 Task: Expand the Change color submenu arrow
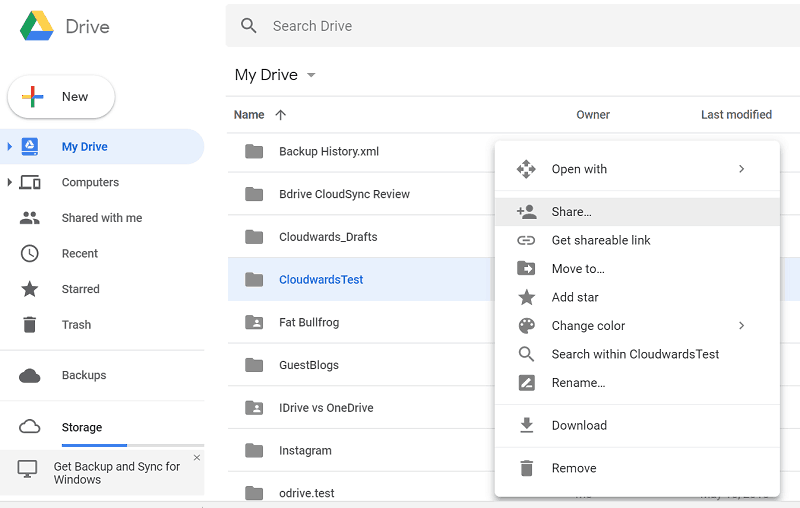pos(742,325)
